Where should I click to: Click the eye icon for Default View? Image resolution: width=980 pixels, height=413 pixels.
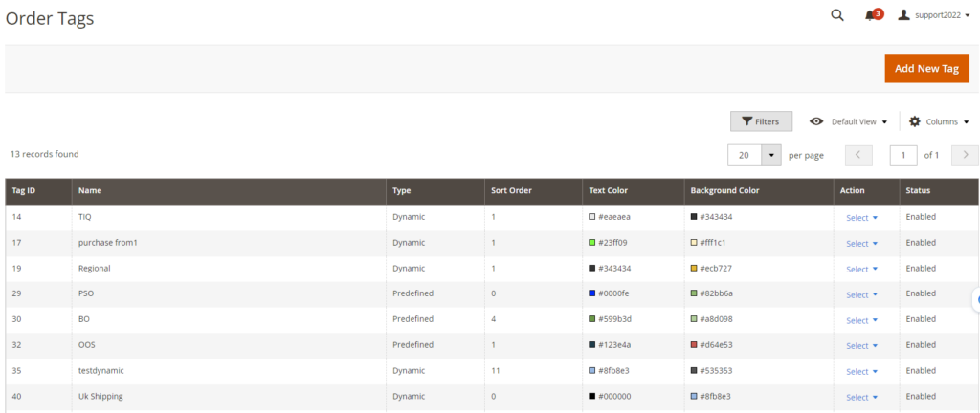coord(816,121)
